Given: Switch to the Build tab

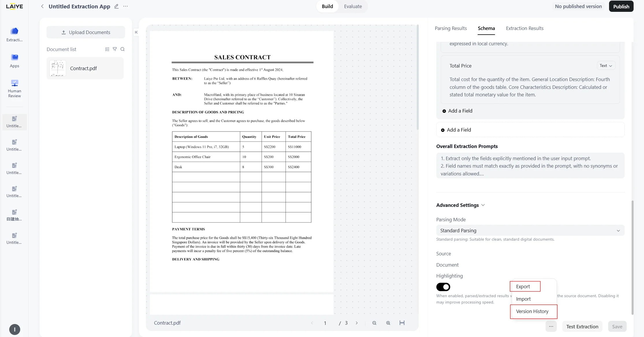Looking at the screenshot, I should (327, 6).
